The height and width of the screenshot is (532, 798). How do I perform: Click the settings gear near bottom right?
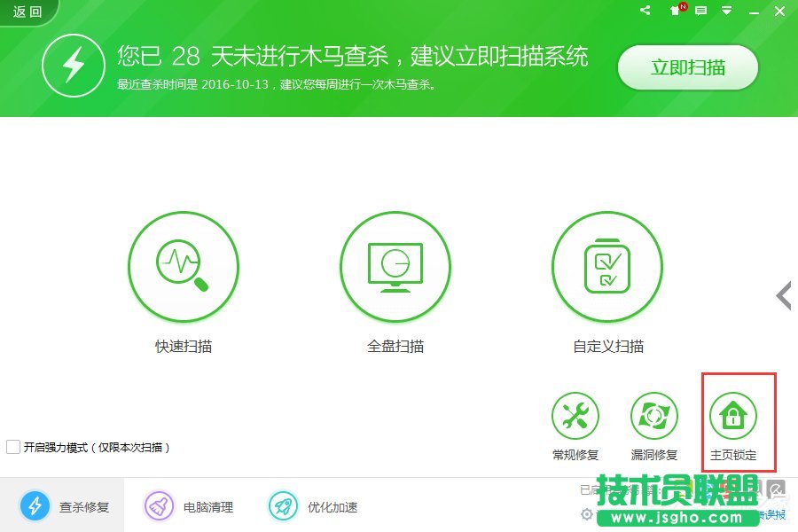[x=587, y=514]
